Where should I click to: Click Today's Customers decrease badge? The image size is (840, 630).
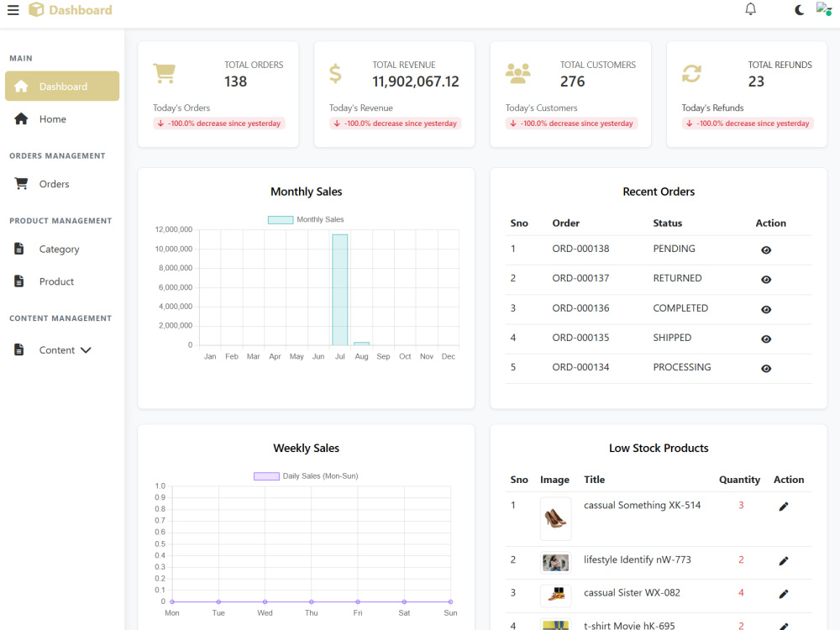[x=571, y=123]
